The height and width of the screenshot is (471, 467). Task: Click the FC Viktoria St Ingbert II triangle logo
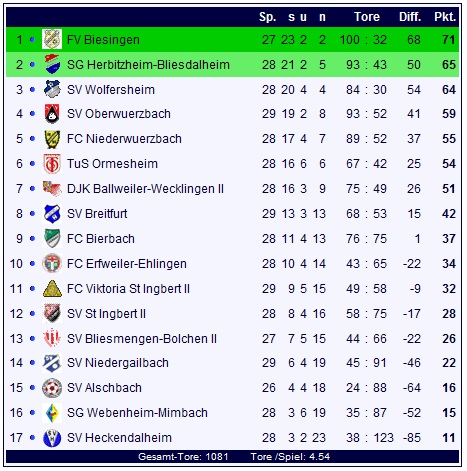click(52, 289)
